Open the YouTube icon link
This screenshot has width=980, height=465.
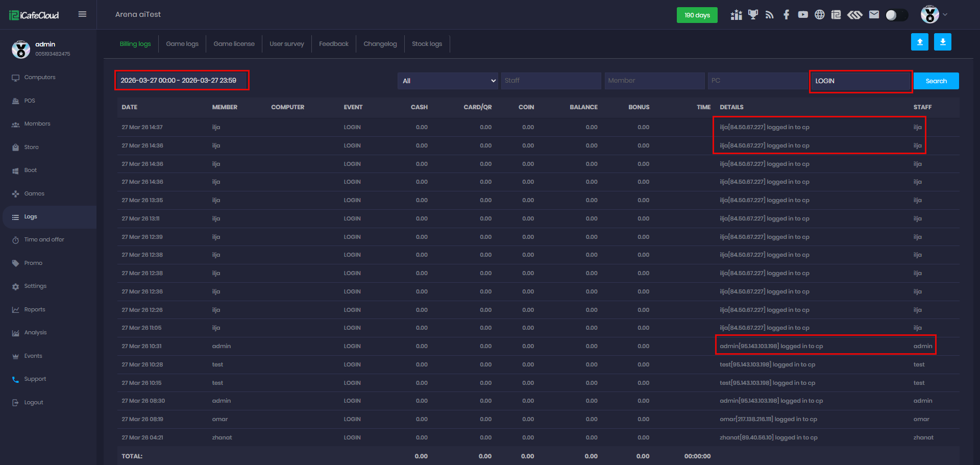tap(803, 15)
